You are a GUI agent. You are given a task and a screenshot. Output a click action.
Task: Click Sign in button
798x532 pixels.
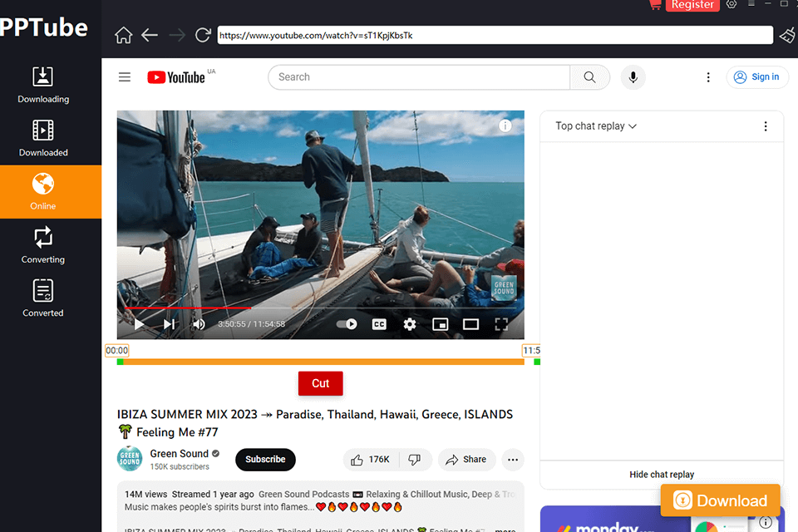click(756, 76)
